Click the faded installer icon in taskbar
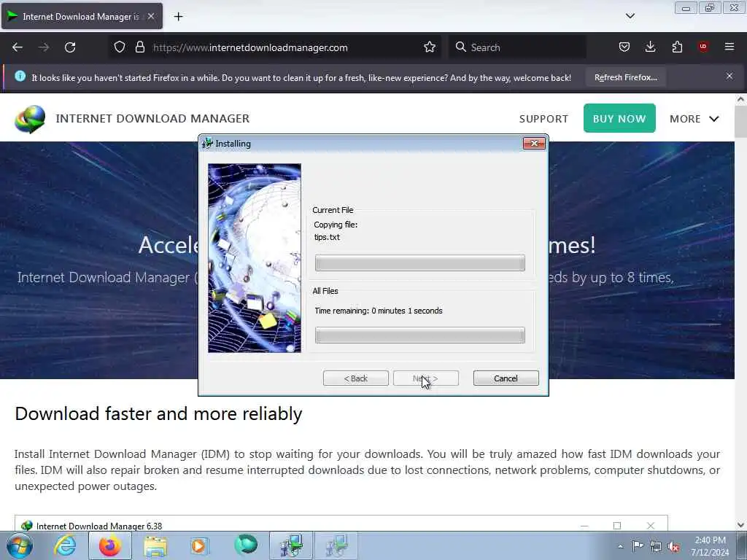Viewport: 747px width, 560px height. [336, 545]
